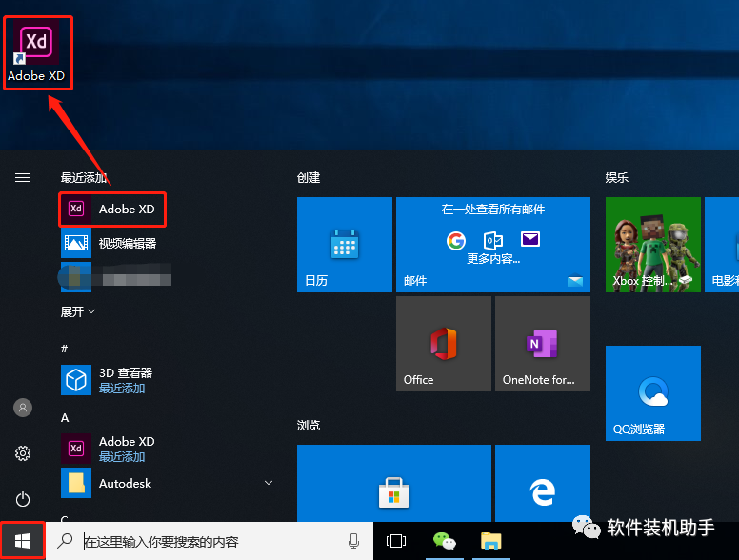This screenshot has width=739, height=560.
Task: Click the Autodesk folder chevron arrow
Action: (x=269, y=483)
